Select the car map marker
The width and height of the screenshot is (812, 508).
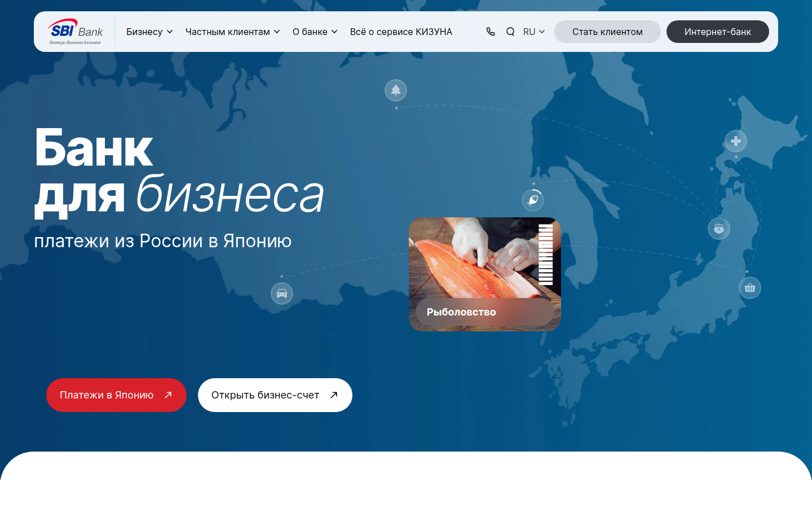tap(282, 294)
